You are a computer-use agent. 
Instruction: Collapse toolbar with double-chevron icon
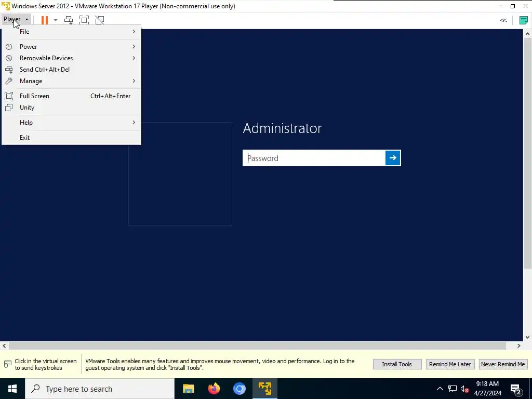(503, 20)
